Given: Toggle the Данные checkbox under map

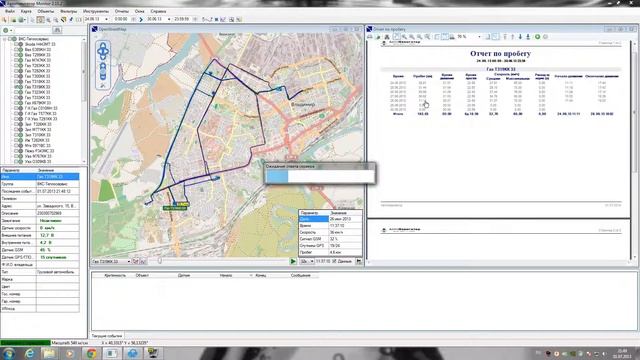Looking at the screenshot, I should click(x=334, y=261).
